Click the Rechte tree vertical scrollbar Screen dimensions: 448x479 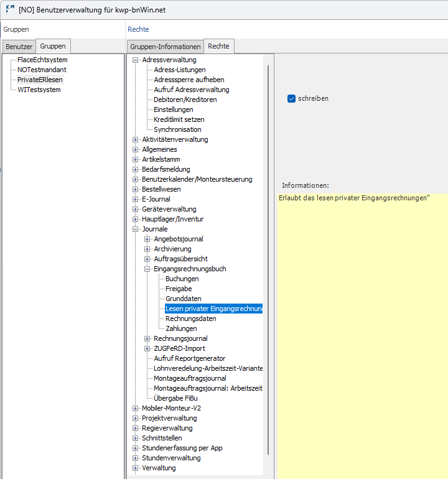click(x=268, y=259)
